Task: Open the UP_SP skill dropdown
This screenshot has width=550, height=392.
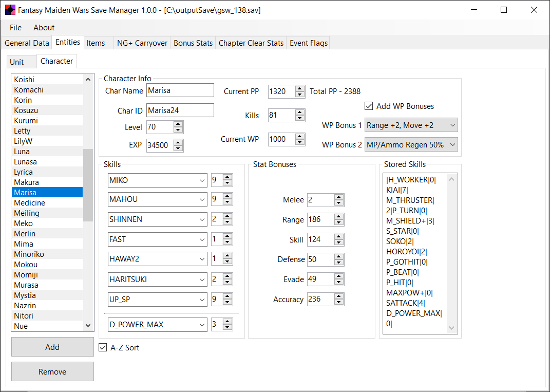Action: tap(158, 300)
